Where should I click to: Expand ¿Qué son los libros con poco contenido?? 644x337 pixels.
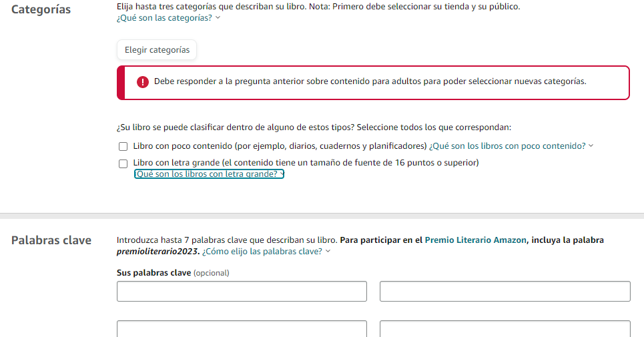pyautogui.click(x=511, y=146)
